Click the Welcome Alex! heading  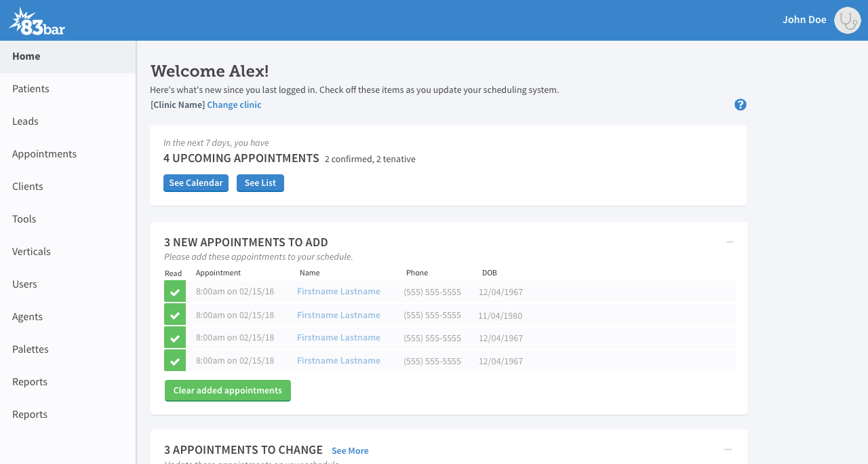[x=210, y=71]
